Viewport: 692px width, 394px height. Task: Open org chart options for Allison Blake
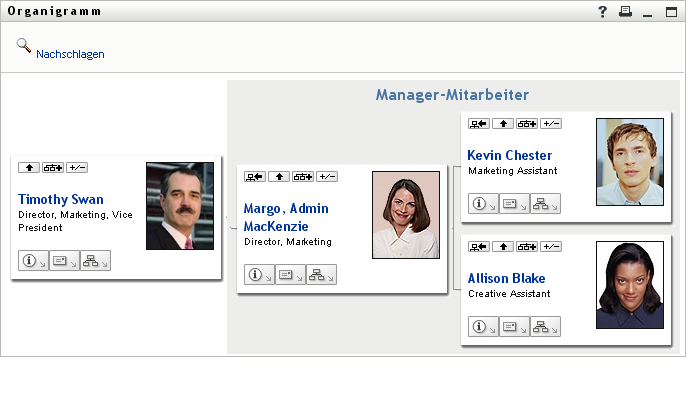[545, 327]
